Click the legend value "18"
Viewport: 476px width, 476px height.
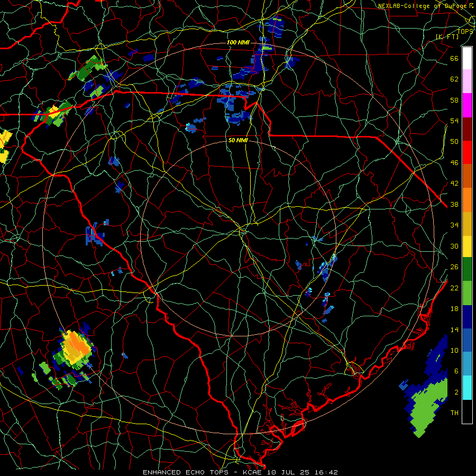[x=454, y=309]
